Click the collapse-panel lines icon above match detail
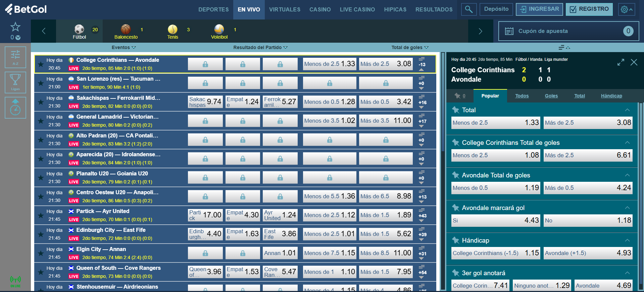 (564, 48)
